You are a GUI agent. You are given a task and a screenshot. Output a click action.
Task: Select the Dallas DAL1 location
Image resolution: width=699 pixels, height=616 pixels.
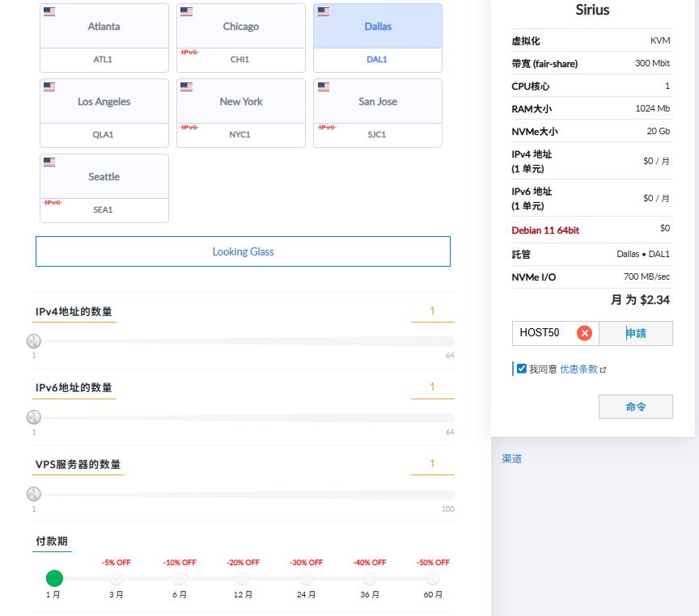pyautogui.click(x=378, y=37)
